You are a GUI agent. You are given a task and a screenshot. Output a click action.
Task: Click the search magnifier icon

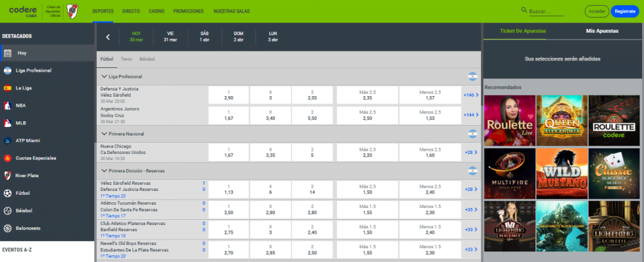524,10
